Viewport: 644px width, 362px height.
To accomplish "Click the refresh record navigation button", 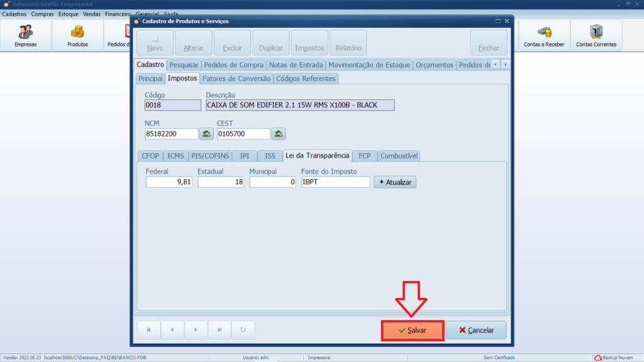I will tap(243, 330).
